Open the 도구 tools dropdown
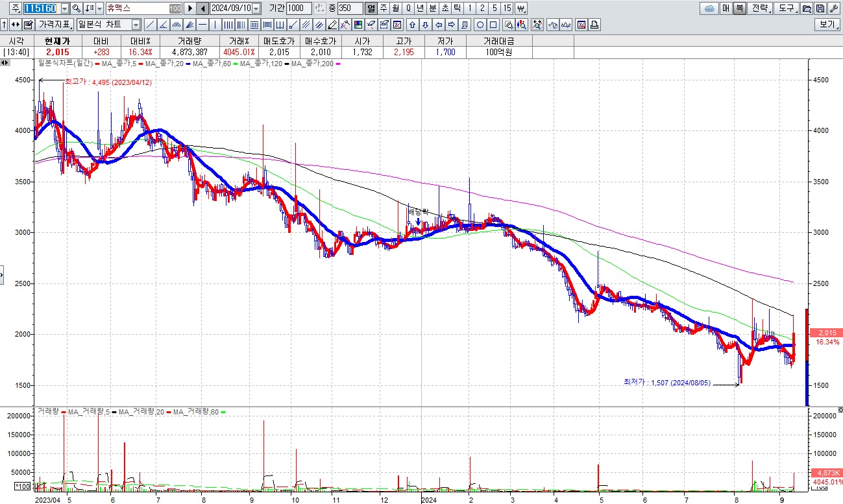 point(787,8)
